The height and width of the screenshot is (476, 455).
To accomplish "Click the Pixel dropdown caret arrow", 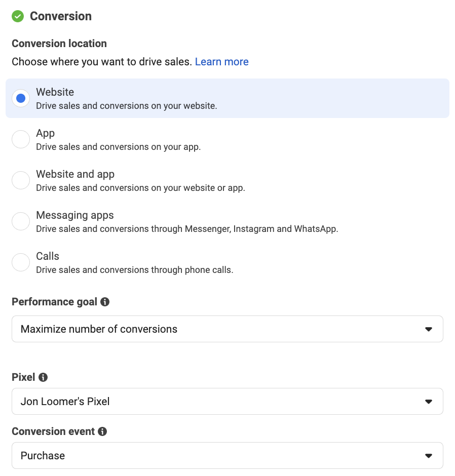I will 429,402.
